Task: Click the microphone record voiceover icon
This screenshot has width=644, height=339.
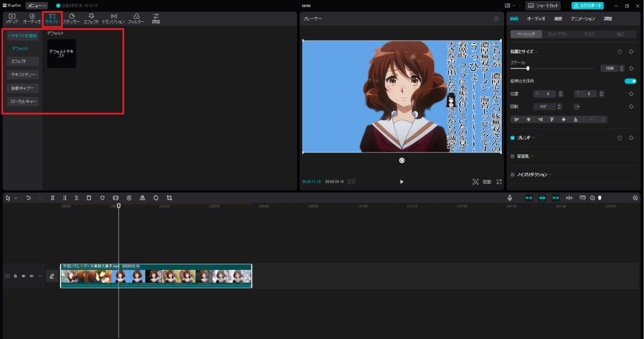Action: point(509,198)
